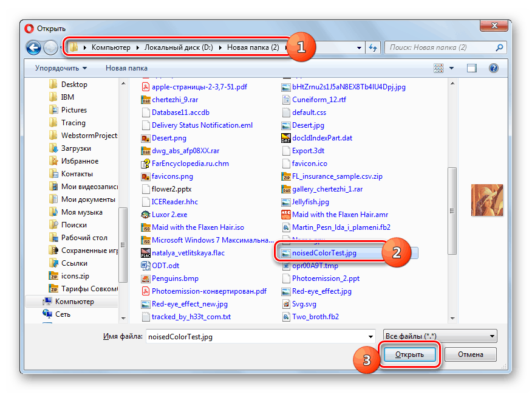Click the Desert.png image icon
This screenshot has height=394, width=532.
tap(146, 138)
